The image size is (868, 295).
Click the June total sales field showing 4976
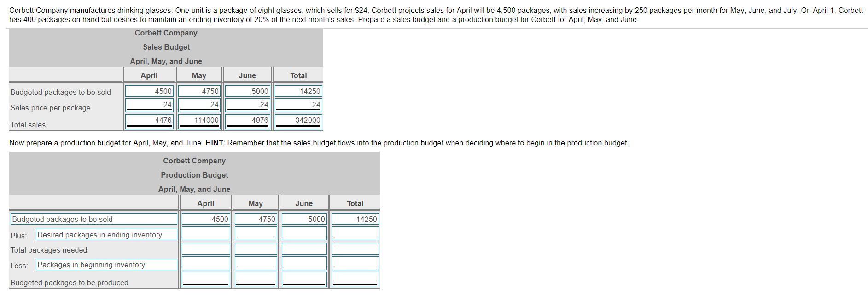(x=247, y=121)
